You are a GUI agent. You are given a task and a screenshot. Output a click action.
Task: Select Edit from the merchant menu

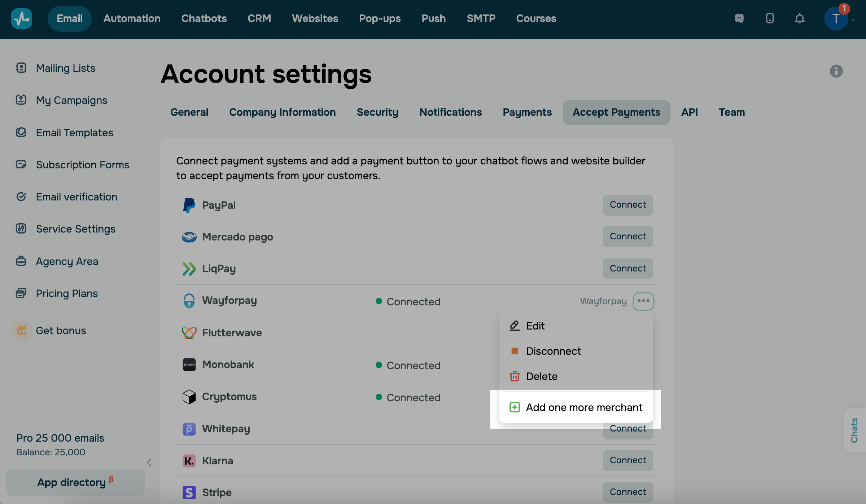point(535,326)
